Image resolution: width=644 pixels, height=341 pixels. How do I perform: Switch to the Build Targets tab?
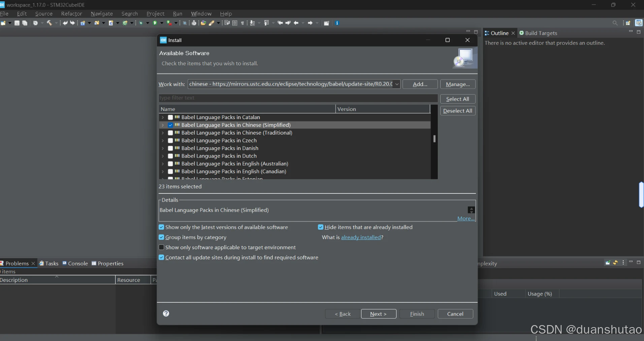(538, 33)
